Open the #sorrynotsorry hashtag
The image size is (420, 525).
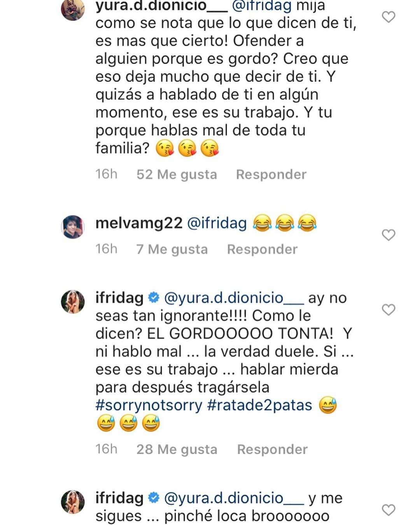coord(149,405)
